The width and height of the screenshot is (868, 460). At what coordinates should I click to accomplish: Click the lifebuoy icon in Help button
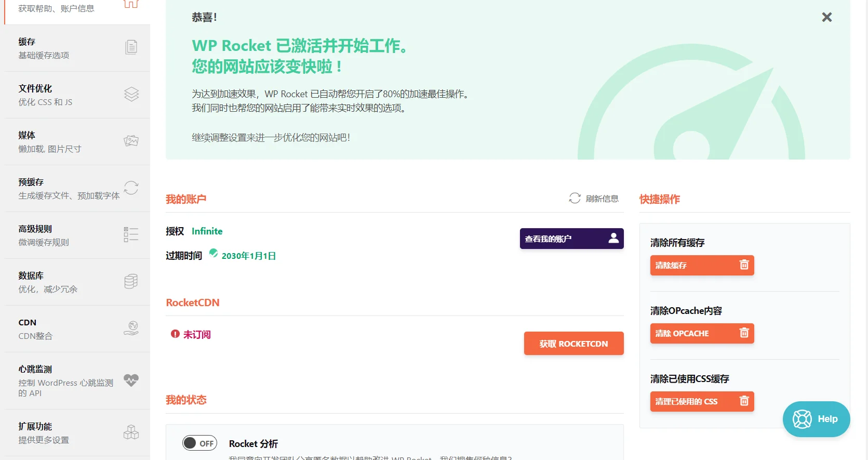point(802,419)
